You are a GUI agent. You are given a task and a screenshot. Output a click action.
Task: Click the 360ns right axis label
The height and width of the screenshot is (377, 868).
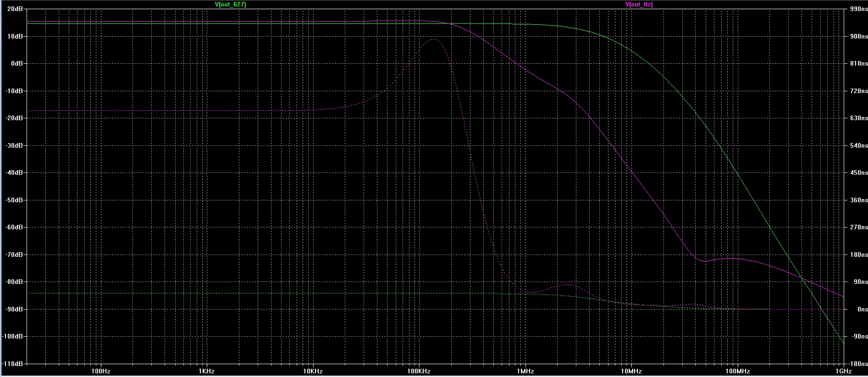(x=859, y=200)
